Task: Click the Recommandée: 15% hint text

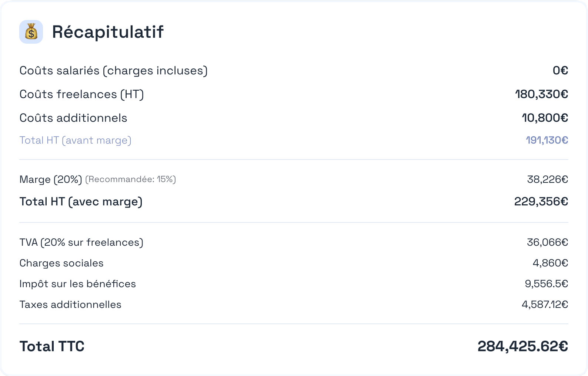Action: (131, 179)
